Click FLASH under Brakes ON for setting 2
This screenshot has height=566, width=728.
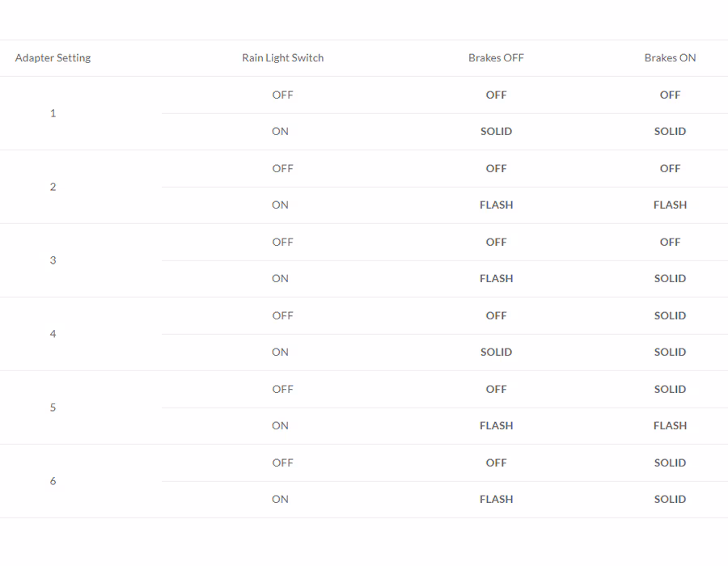pos(670,205)
